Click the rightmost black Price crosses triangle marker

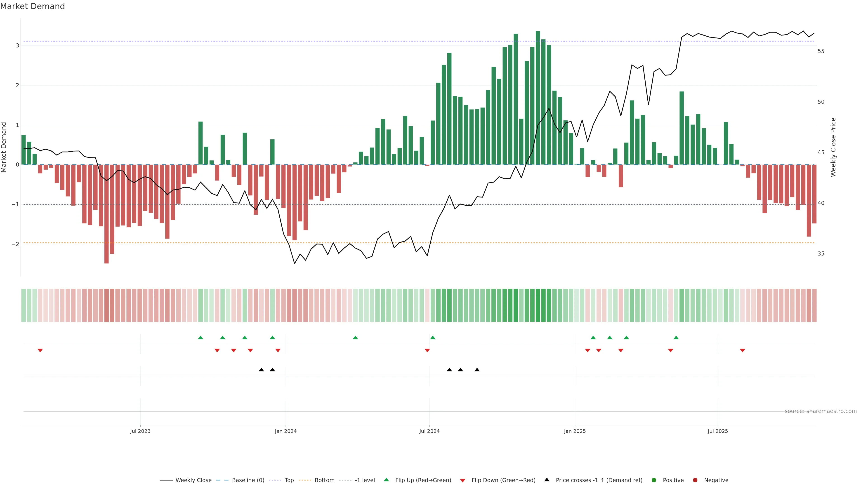click(477, 370)
